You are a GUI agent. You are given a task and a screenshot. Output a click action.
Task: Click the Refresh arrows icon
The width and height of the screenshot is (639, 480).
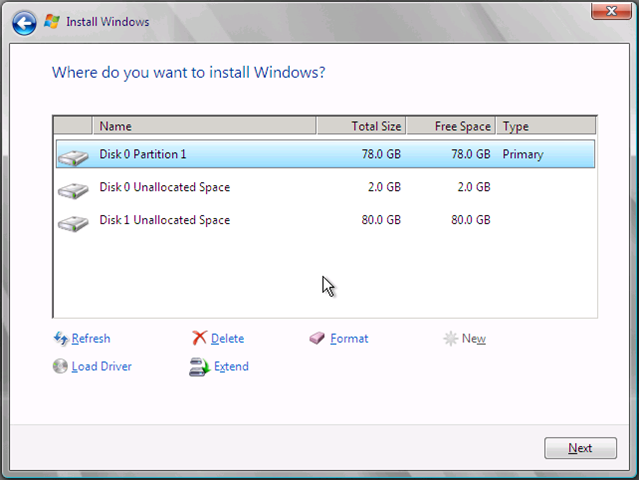[x=61, y=338]
